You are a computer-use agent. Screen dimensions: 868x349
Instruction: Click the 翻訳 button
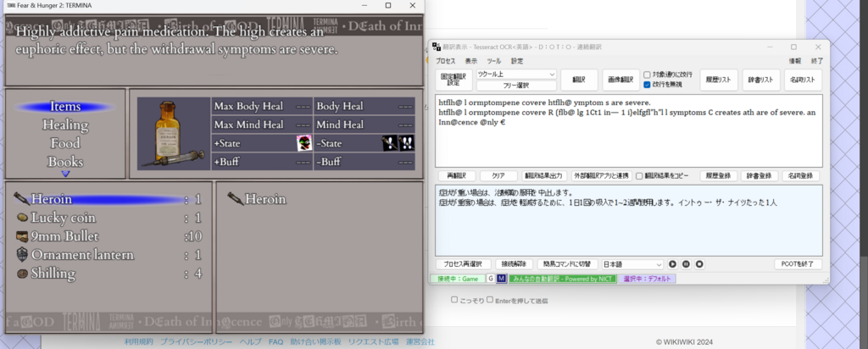(579, 80)
